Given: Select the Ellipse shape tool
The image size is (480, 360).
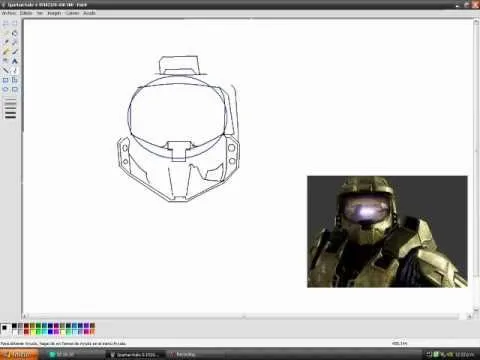Looking at the screenshot, I should [x=6, y=89].
